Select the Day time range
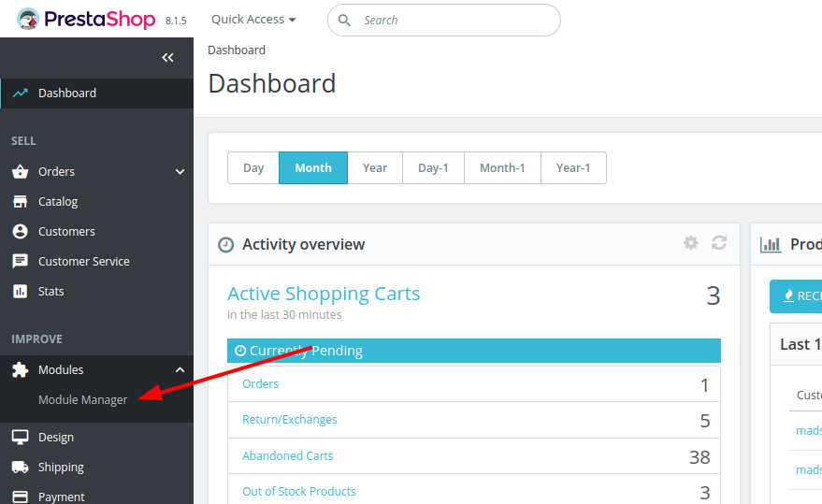The image size is (822, 504). [253, 168]
